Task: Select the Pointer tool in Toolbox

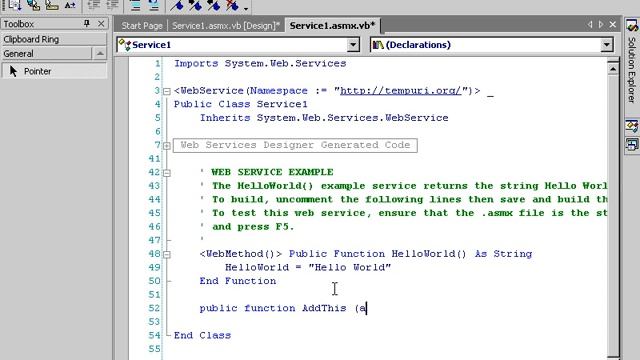Action: pyautogui.click(x=54, y=71)
